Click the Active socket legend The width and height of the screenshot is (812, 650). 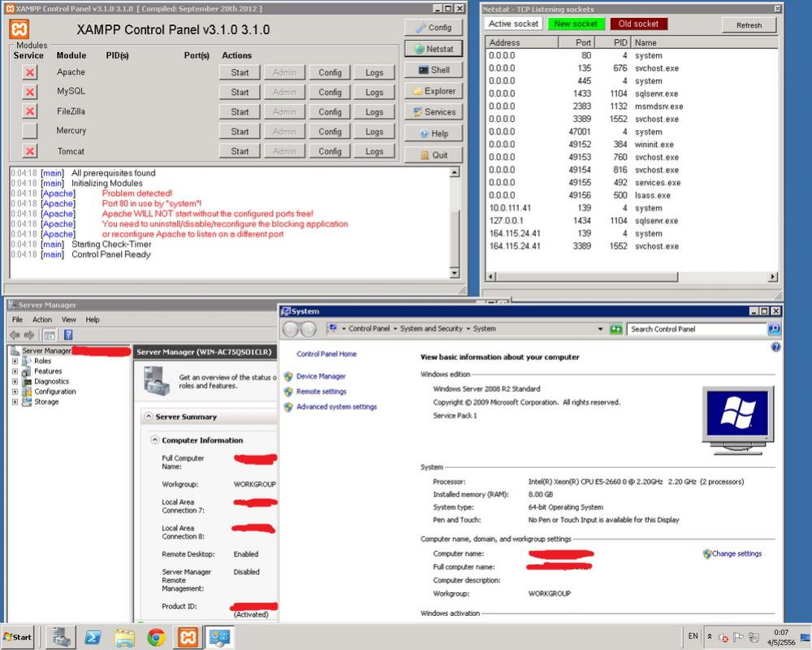coord(513,24)
